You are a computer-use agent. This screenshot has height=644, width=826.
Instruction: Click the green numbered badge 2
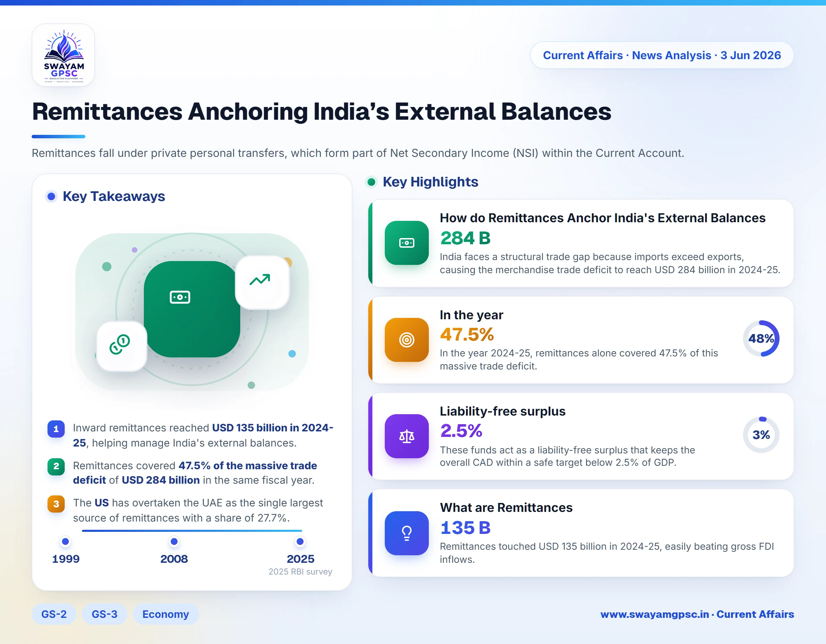coord(56,466)
